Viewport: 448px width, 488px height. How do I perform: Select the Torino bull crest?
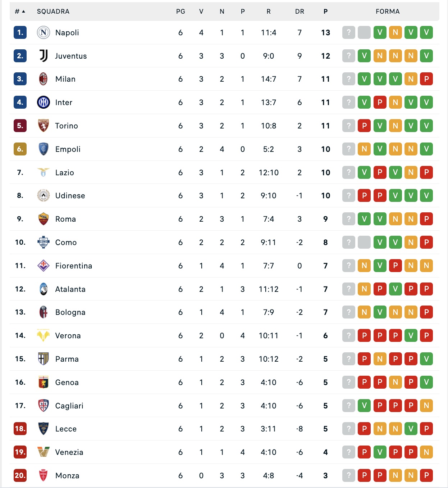[43, 126]
